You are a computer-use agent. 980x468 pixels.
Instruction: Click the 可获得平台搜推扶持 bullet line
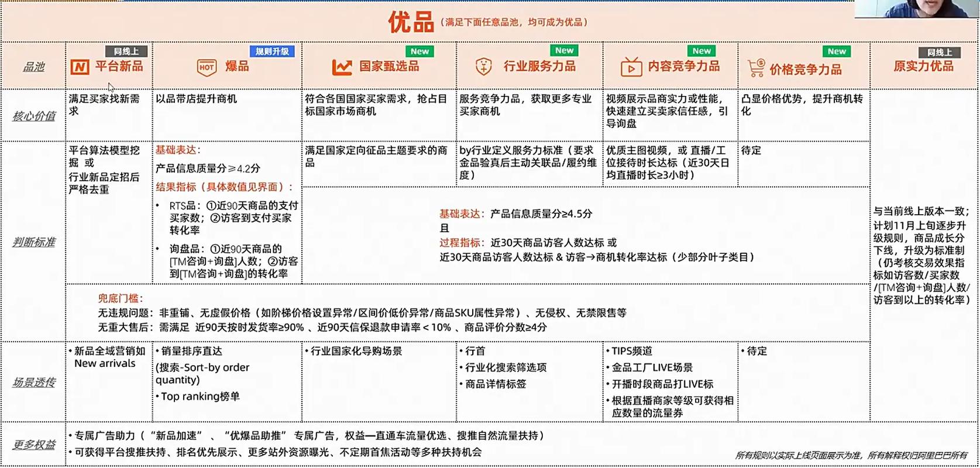pyautogui.click(x=276, y=452)
